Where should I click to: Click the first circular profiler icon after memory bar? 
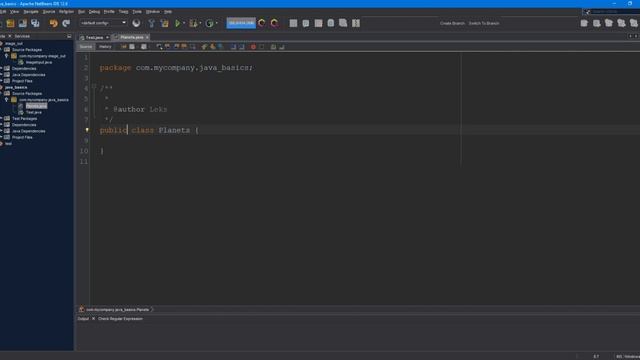pos(262,23)
